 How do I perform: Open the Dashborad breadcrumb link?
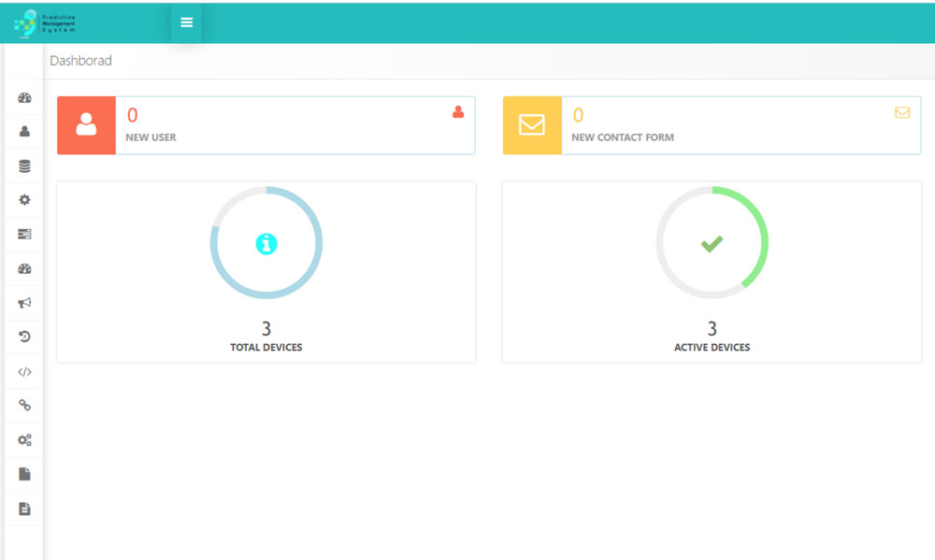(x=81, y=61)
